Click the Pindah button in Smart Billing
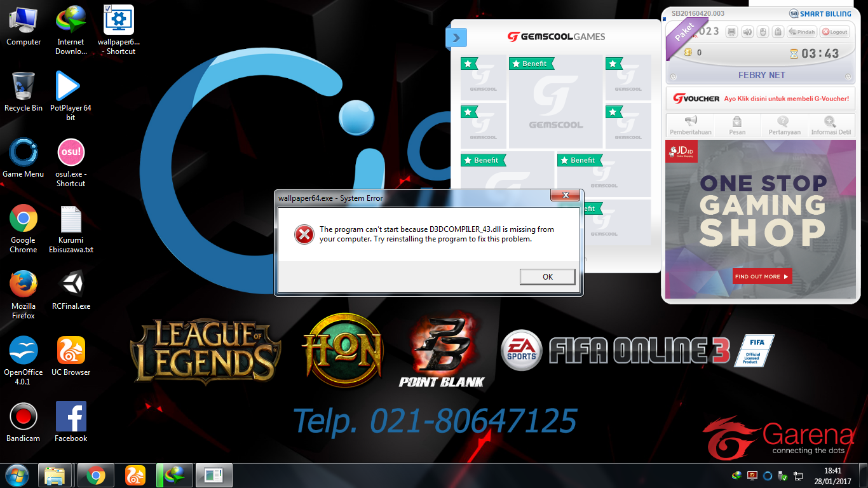The width and height of the screenshot is (868, 488). point(802,32)
